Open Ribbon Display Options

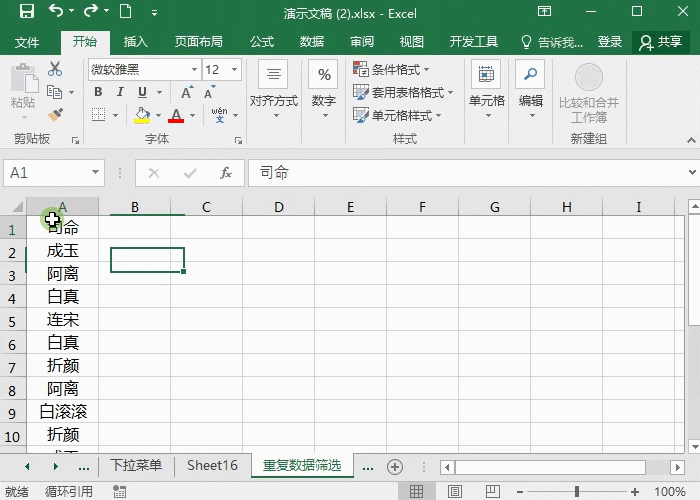(x=544, y=11)
